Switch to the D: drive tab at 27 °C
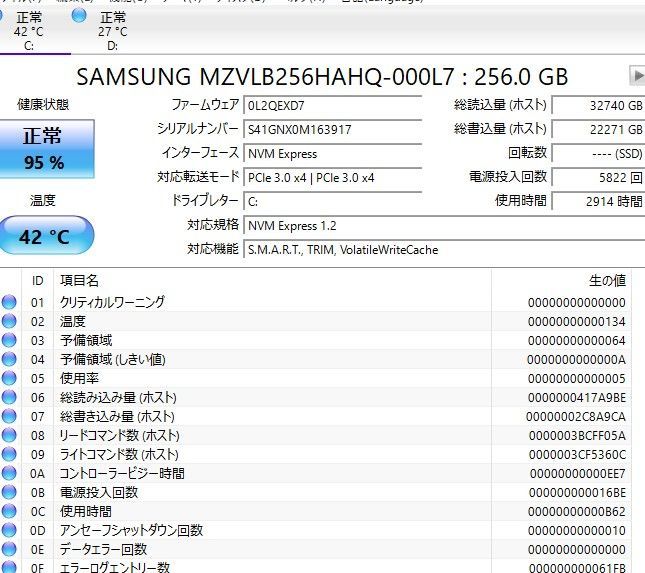This screenshot has height=573, width=645. tap(112, 31)
